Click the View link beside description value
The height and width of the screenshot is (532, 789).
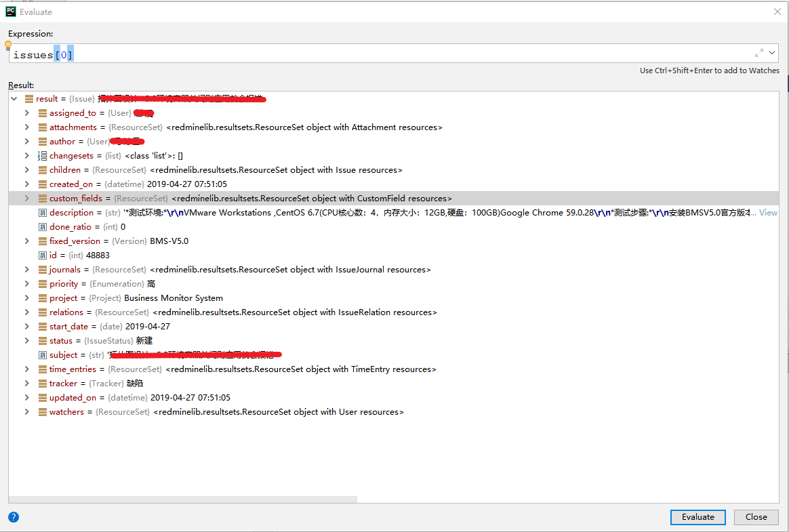pos(767,212)
